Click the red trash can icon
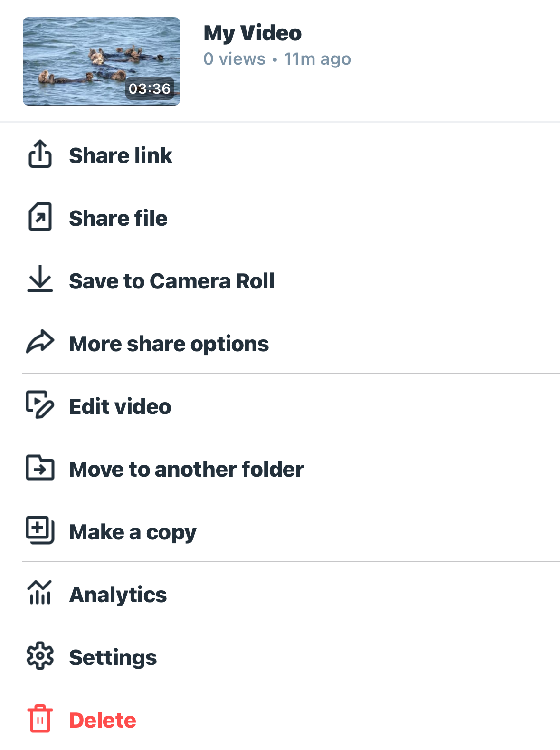The image size is (560, 750). pyautogui.click(x=40, y=719)
